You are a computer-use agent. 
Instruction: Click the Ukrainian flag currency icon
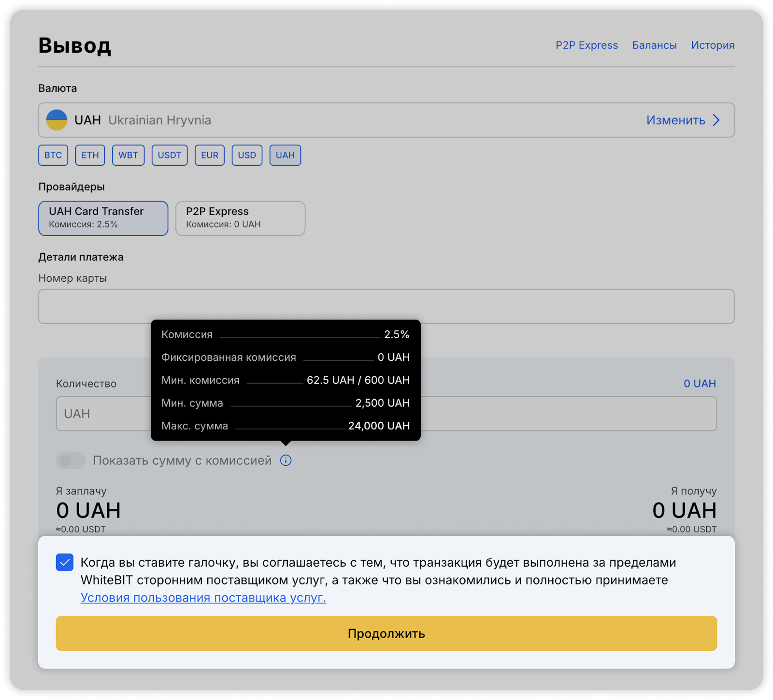[57, 120]
